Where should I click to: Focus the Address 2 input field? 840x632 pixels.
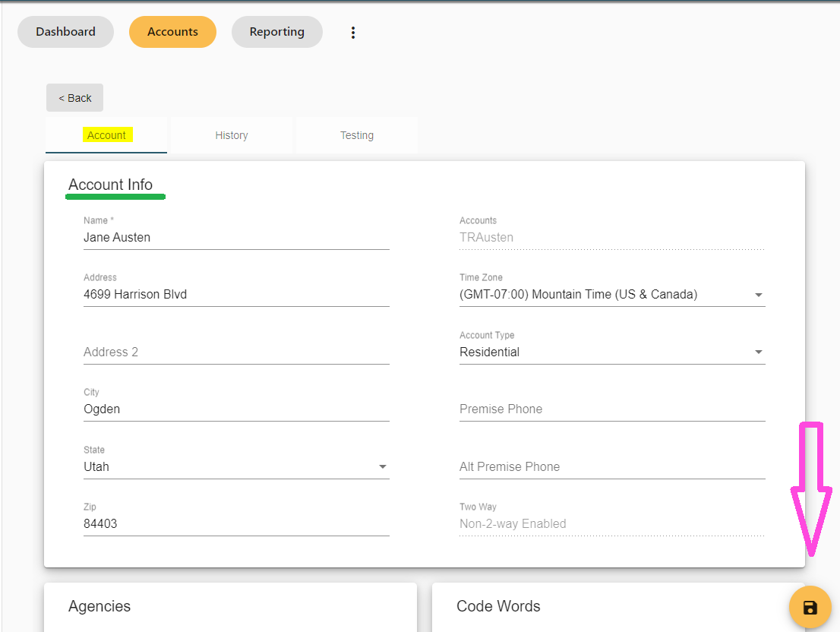click(235, 352)
